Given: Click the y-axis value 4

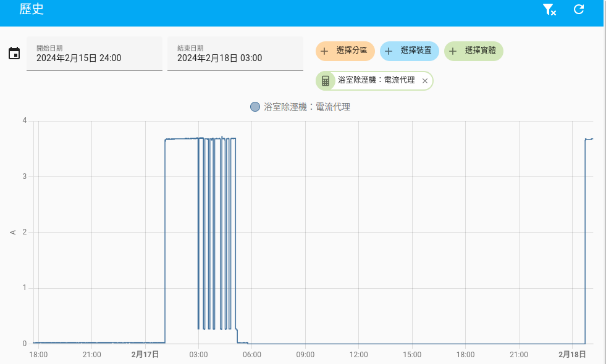Looking at the screenshot, I should click(25, 120).
